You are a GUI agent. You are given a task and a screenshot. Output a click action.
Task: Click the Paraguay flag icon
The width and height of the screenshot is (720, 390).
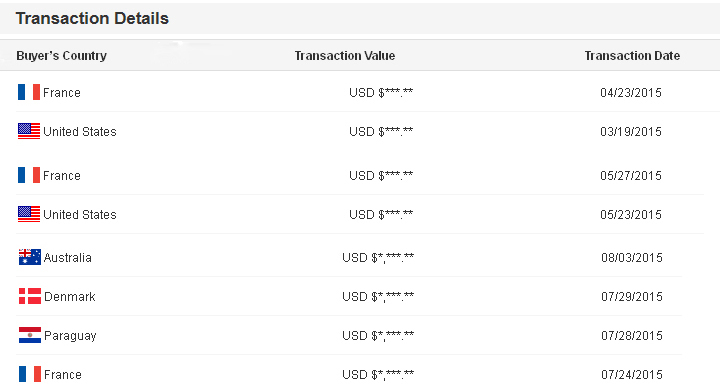30,335
